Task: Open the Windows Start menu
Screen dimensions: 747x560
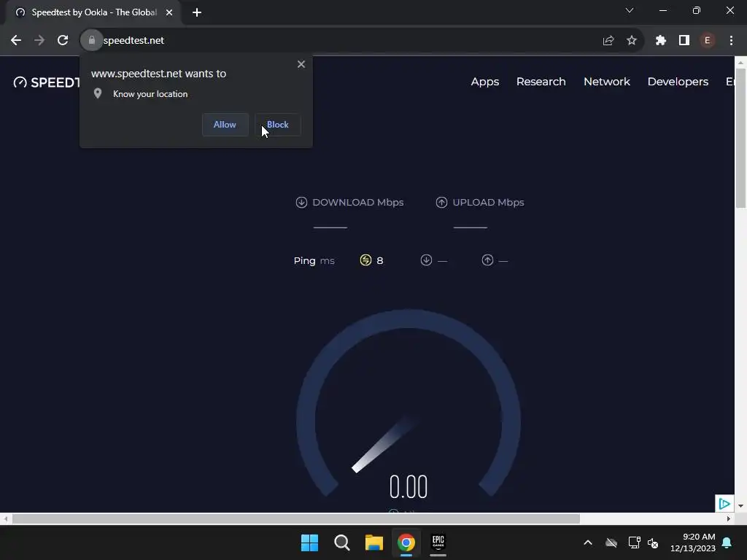Action: tap(309, 542)
